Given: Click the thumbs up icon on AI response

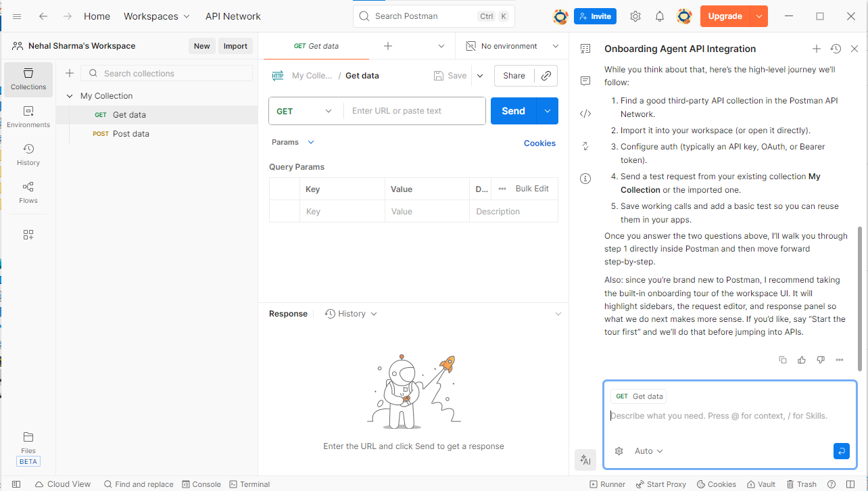Looking at the screenshot, I should pos(802,360).
